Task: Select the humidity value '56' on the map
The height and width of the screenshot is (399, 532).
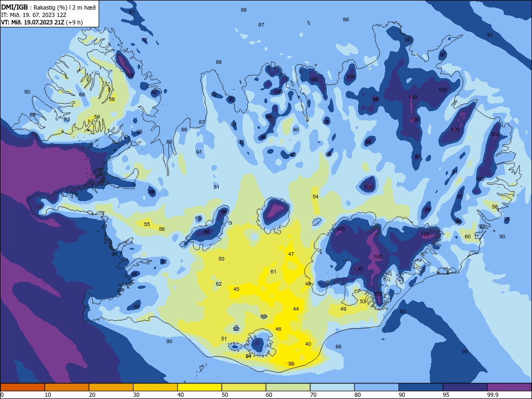Action: pos(162,229)
